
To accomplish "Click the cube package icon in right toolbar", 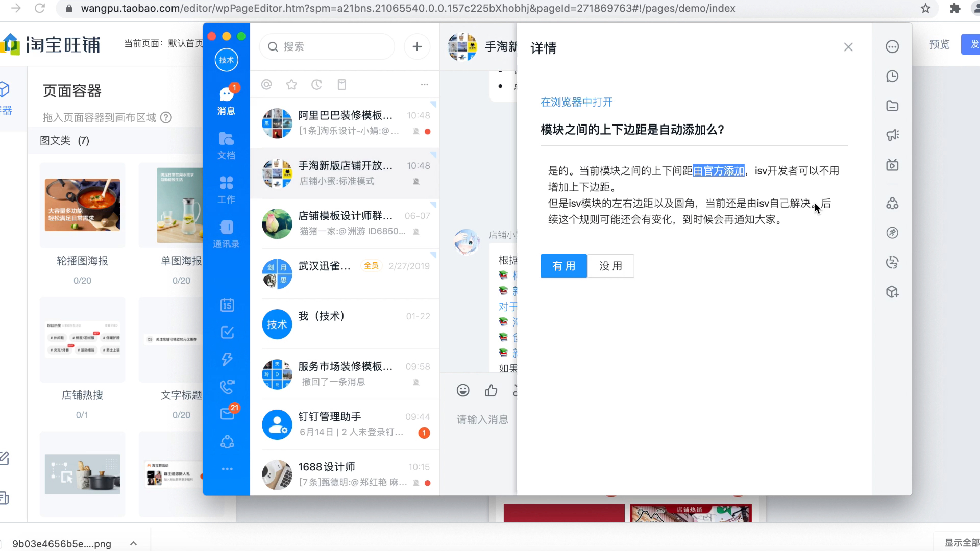I will coord(892,292).
